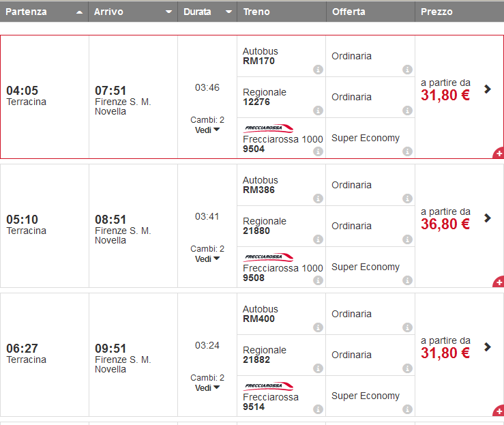Sort results by Durata column
Image resolution: width=504 pixels, height=425 pixels.
coord(207,12)
